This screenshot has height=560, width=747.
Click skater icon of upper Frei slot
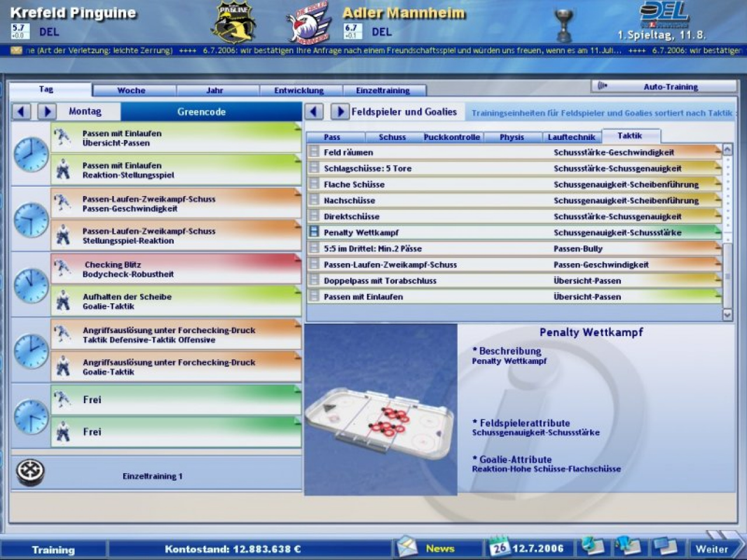[62, 400]
